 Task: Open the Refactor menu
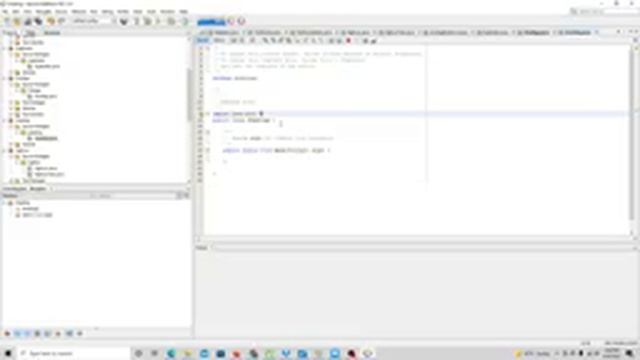coord(79,11)
